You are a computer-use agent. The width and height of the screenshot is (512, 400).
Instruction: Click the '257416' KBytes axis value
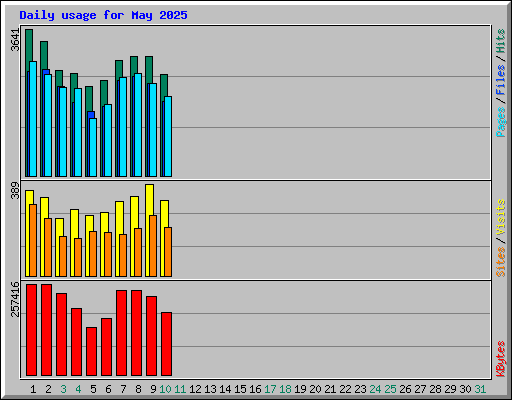coord(15,299)
